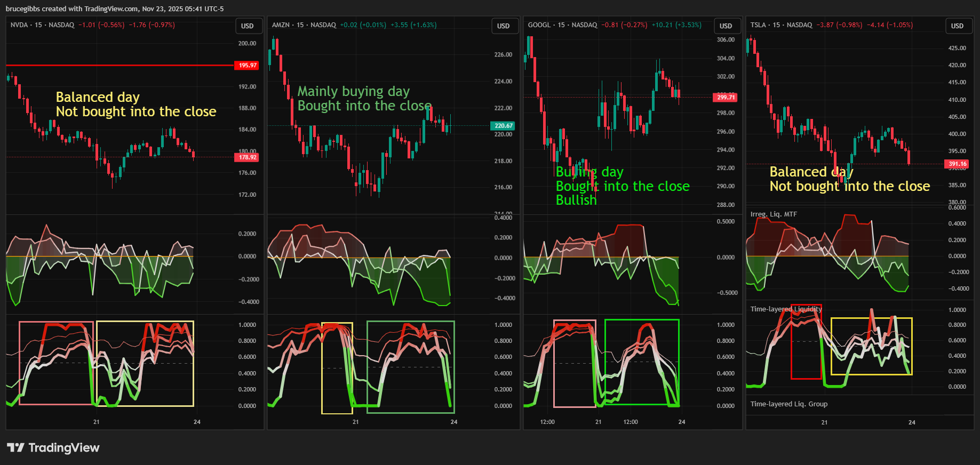Select the NVDA "Balanced day" yellow text note

[98, 97]
